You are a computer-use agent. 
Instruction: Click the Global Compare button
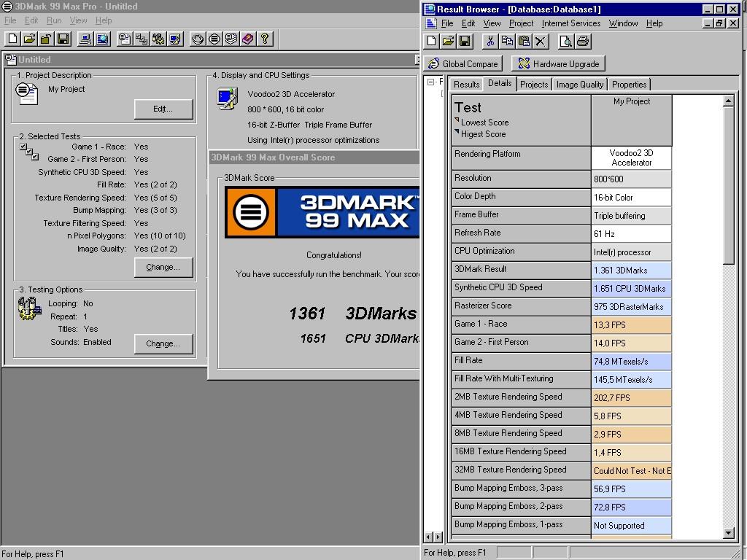point(463,64)
